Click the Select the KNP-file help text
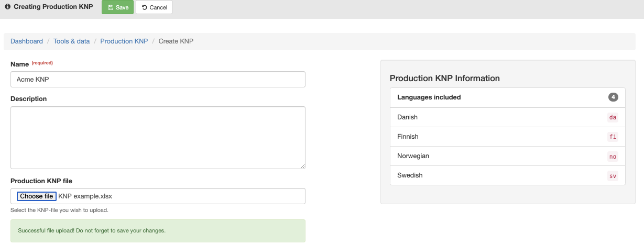 pos(59,210)
